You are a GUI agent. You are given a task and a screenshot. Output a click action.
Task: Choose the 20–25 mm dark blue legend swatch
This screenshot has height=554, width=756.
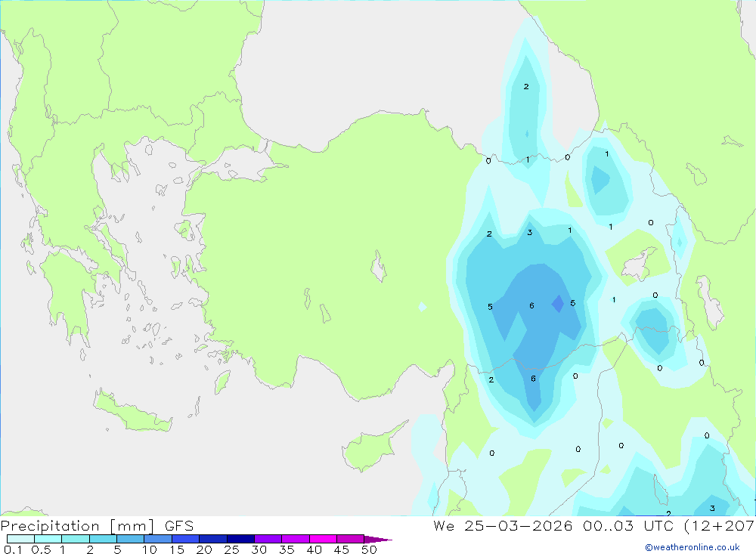[212, 539]
